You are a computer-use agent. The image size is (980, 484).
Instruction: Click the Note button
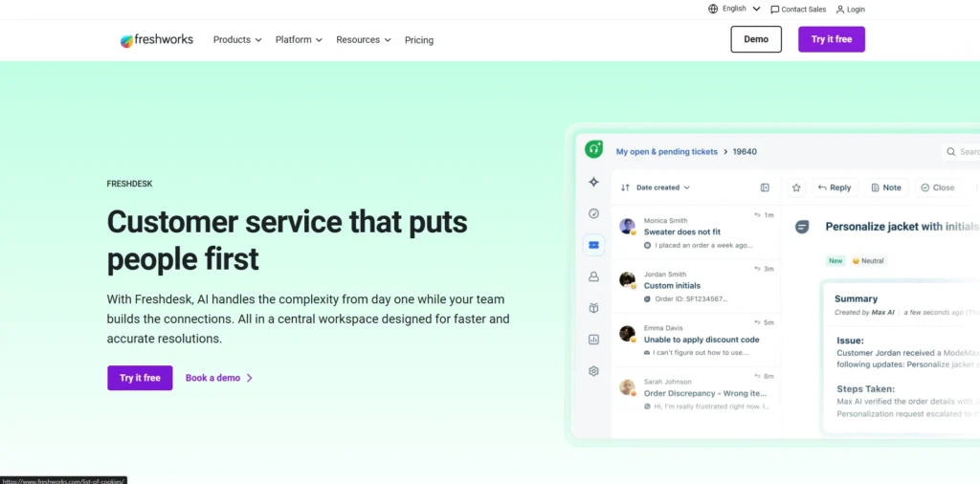tap(886, 187)
